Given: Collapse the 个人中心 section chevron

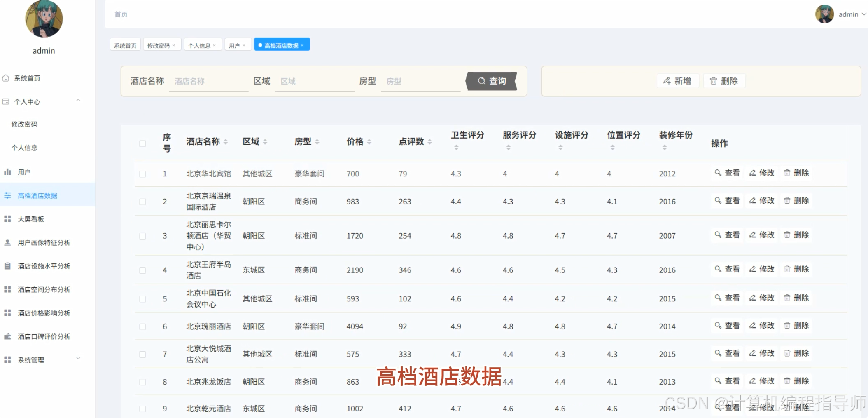Looking at the screenshot, I should click(78, 101).
